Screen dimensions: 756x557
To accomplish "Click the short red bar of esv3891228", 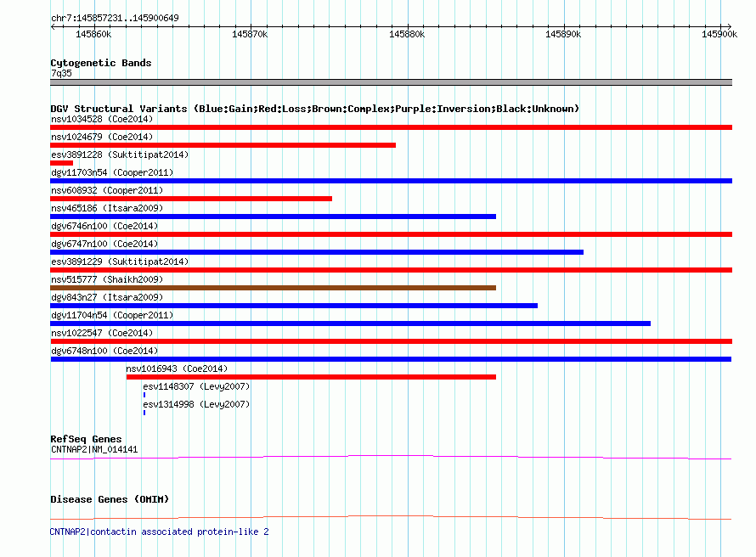I will tap(61, 163).
